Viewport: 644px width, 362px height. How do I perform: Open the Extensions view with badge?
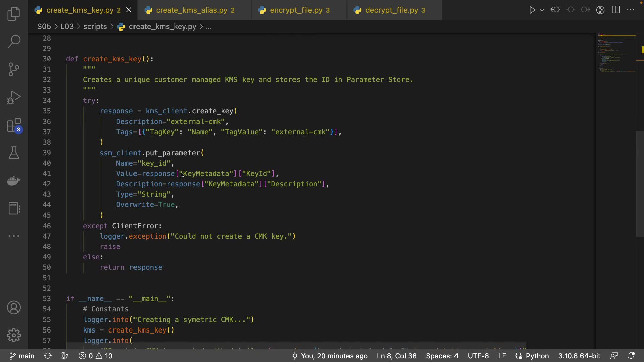[14, 126]
